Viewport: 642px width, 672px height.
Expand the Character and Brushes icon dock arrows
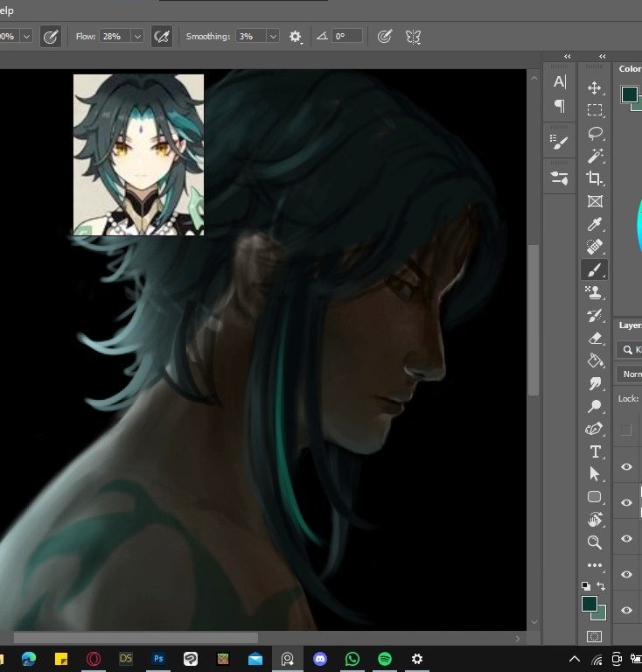(x=568, y=57)
